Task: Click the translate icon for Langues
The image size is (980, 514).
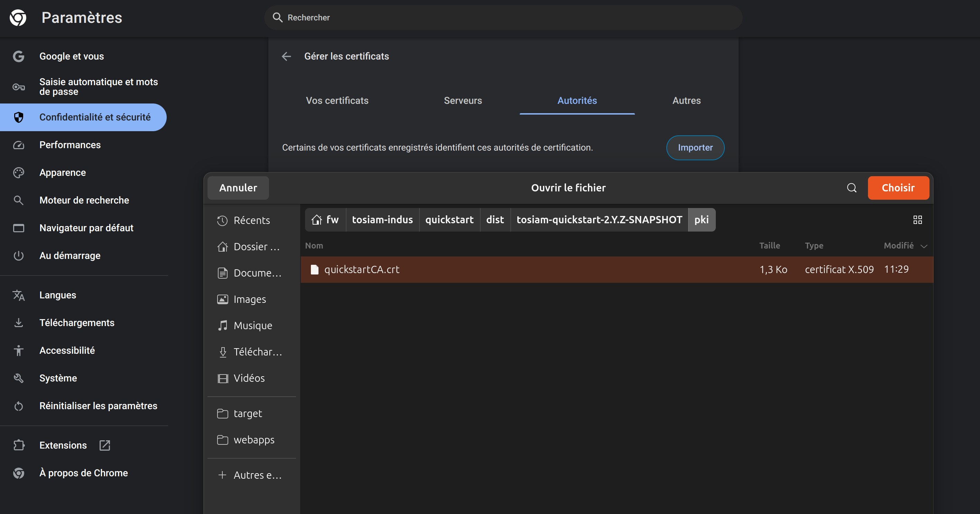Action: pyautogui.click(x=19, y=296)
